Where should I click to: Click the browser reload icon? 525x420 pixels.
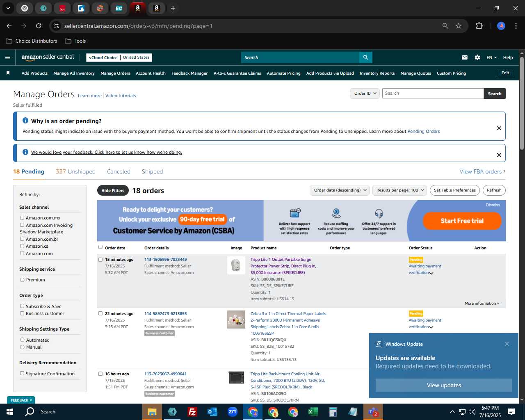39,26
